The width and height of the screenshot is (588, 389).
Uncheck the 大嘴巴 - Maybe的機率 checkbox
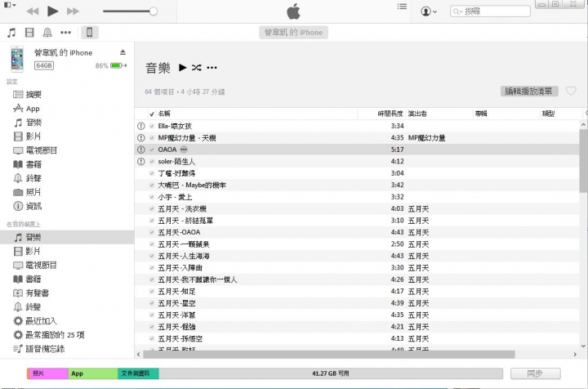[152, 185]
